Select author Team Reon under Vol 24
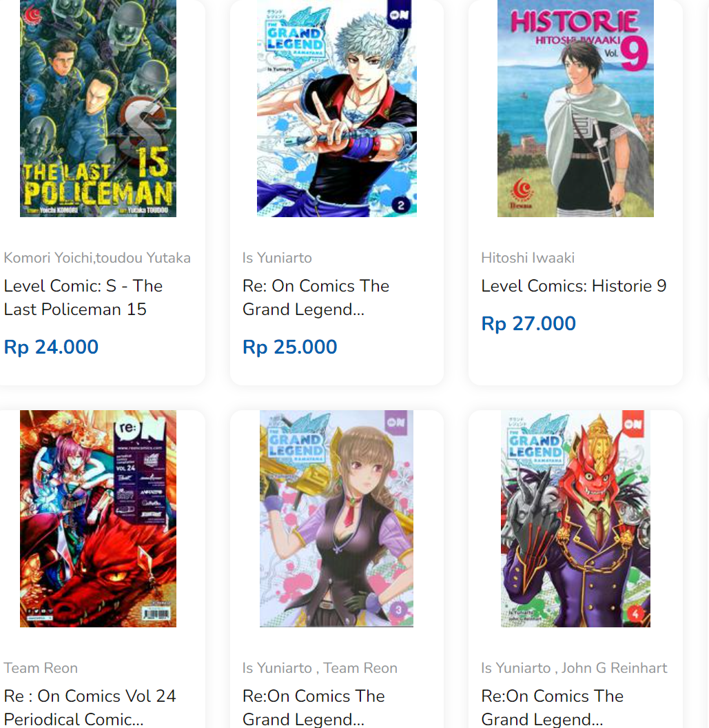This screenshot has width=709, height=728. pyautogui.click(x=41, y=667)
